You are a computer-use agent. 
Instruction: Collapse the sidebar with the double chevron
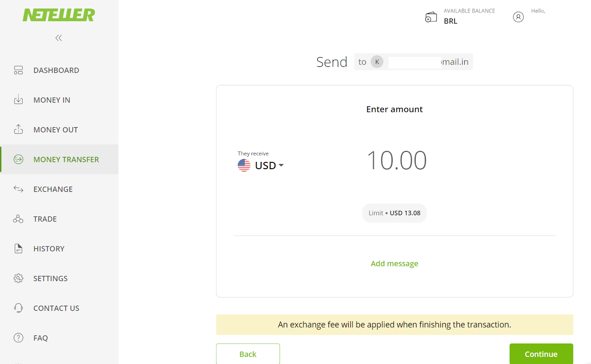(x=58, y=38)
